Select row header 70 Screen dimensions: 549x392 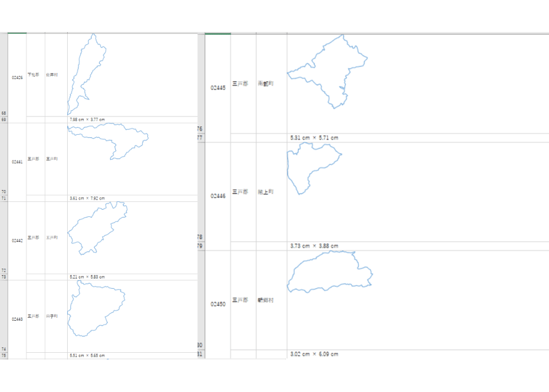4,159
